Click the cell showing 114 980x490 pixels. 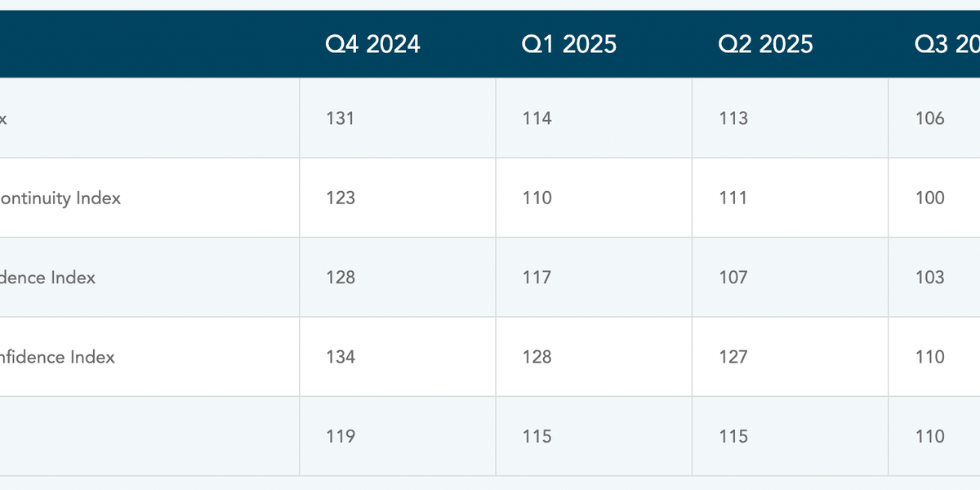pos(537,118)
